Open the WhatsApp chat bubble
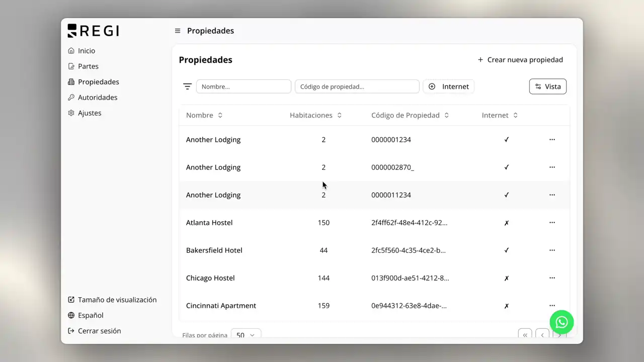This screenshot has height=362, width=644. click(x=561, y=322)
